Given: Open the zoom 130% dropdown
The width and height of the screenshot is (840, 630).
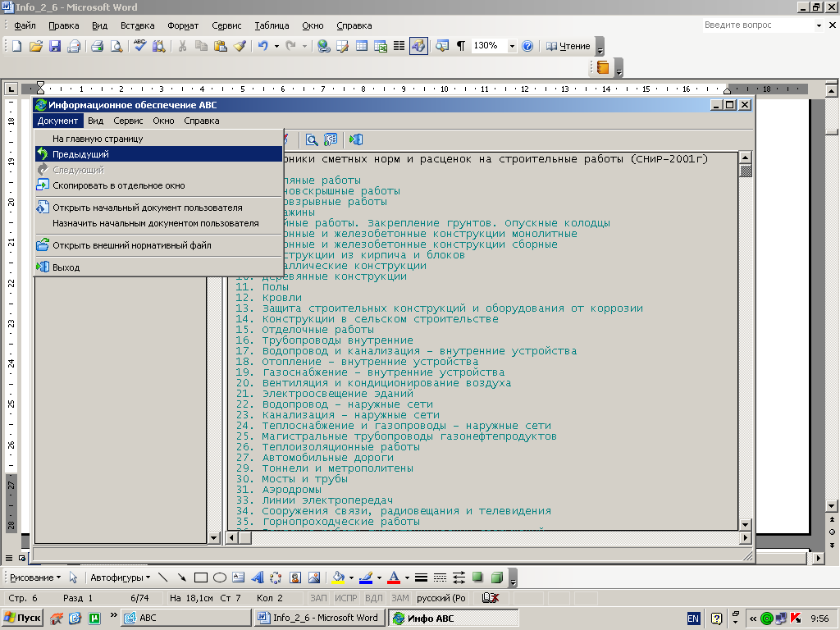Looking at the screenshot, I should [x=512, y=46].
